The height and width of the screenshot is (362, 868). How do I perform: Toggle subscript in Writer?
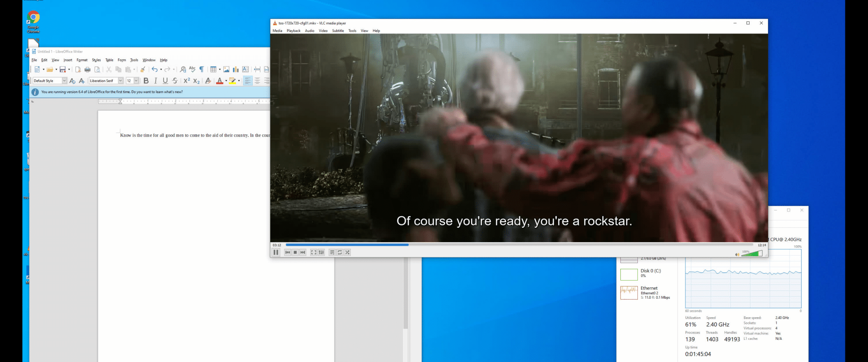coord(197,81)
